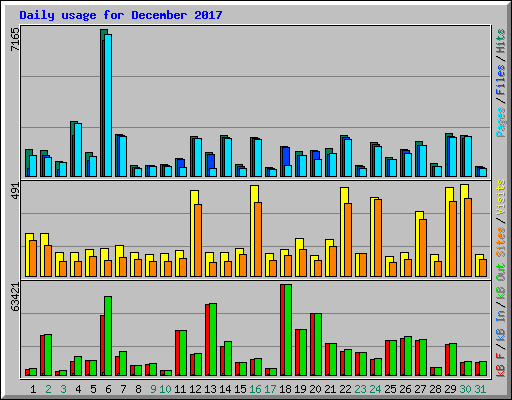Click the tall cyan Pages bar for day 6

click(108, 105)
